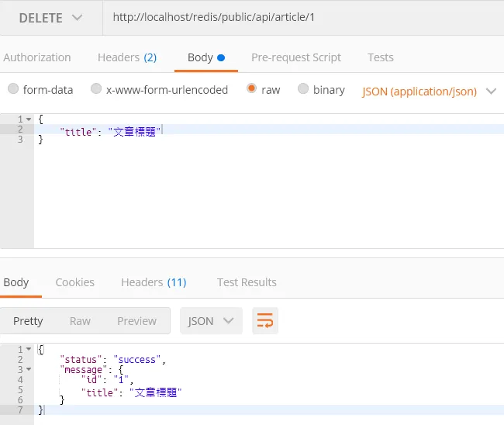504x425 pixels.
Task: View the Test Results tab
Action: click(x=247, y=282)
